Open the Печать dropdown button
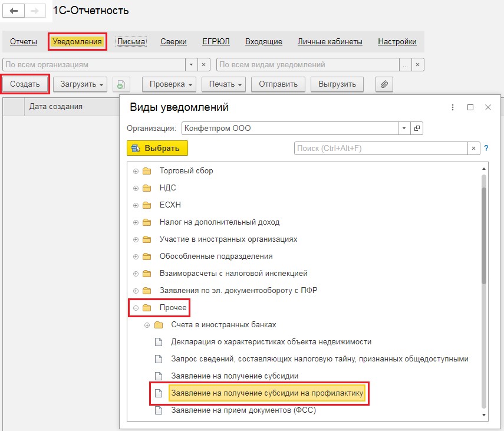The image size is (504, 431). tap(224, 84)
